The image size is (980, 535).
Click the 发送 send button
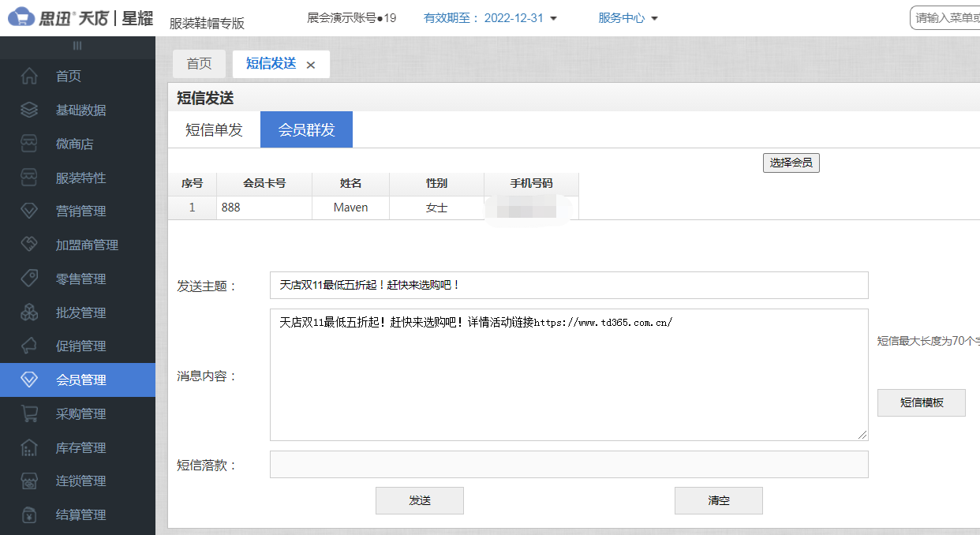point(419,500)
